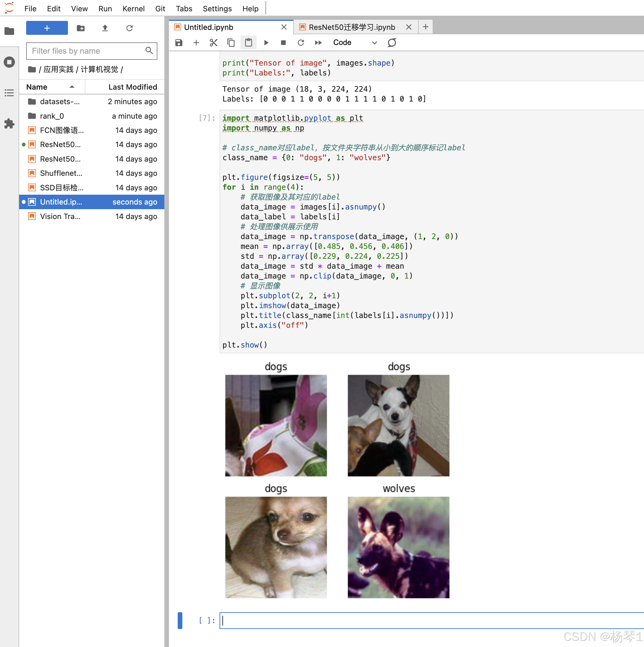Click the blue New Launcher plus button
This screenshot has width=644, height=647.
pyautogui.click(x=47, y=28)
